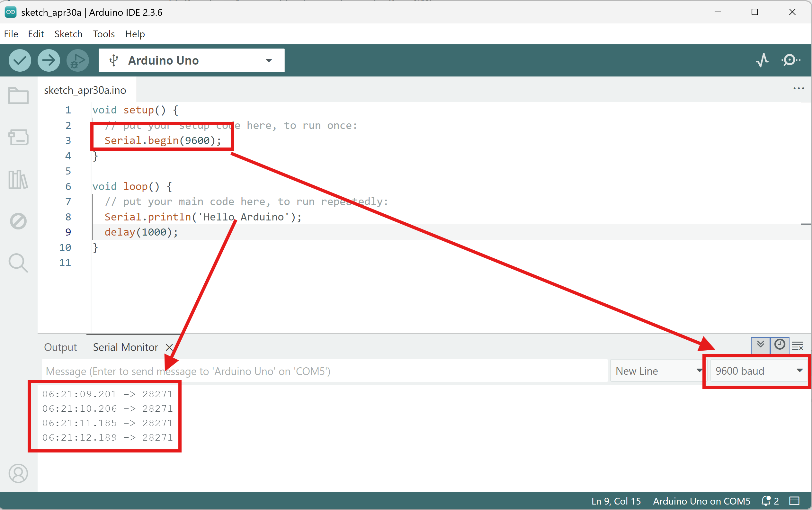This screenshot has width=812, height=510.
Task: Start the Debug button in the toolbar
Action: (77, 60)
